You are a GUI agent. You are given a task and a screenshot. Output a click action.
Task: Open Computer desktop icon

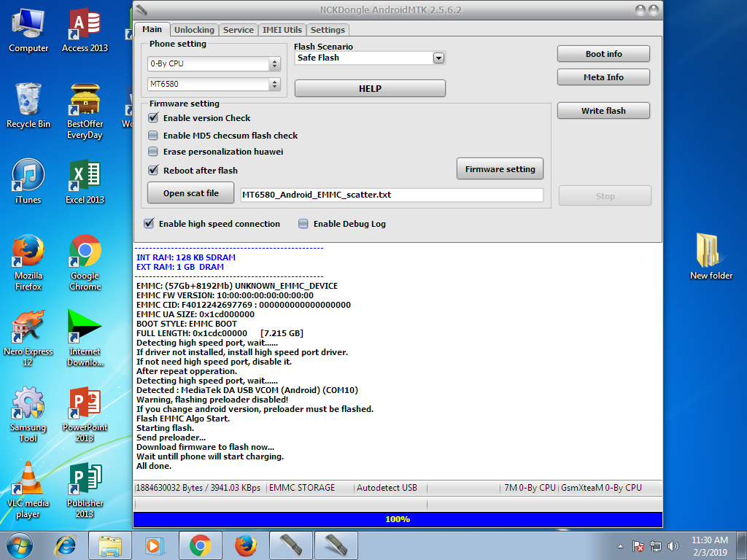click(x=28, y=31)
